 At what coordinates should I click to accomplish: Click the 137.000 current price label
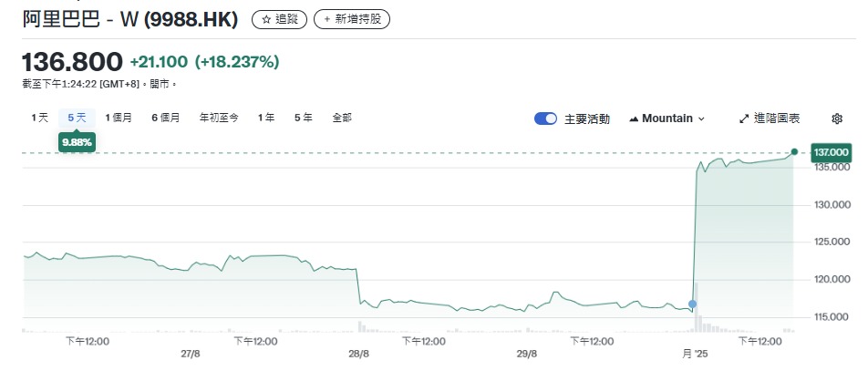click(830, 152)
